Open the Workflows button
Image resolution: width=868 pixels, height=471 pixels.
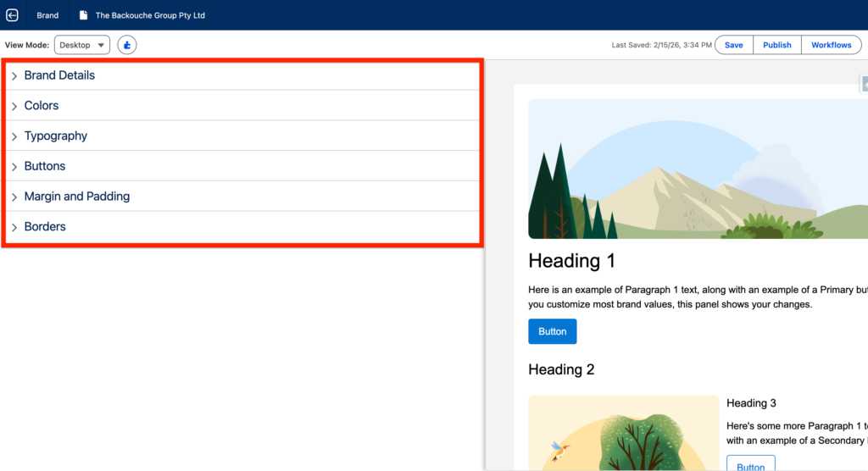[x=831, y=45]
